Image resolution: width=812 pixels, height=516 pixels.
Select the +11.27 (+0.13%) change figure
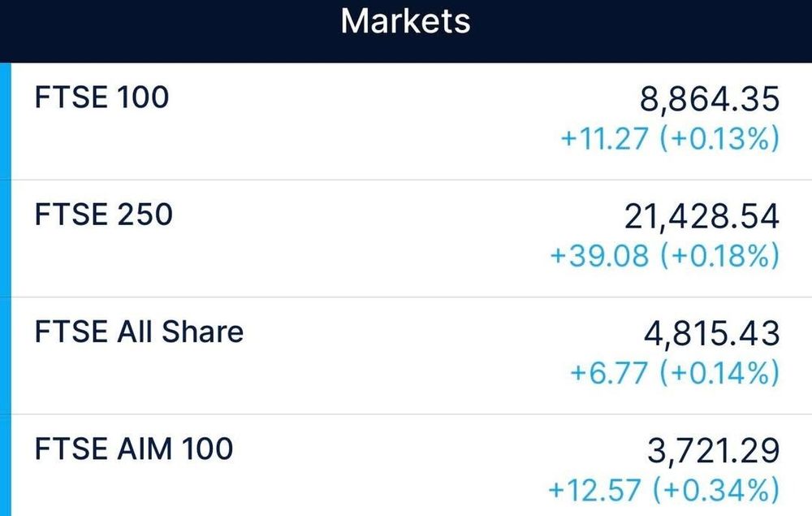[x=670, y=138]
